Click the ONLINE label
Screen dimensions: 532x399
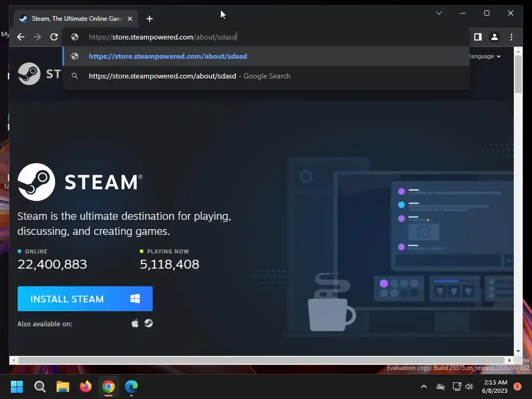[36, 251]
